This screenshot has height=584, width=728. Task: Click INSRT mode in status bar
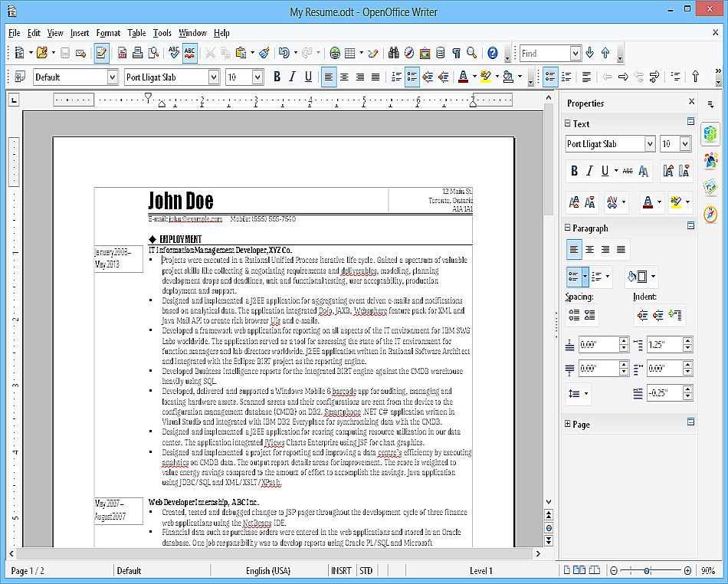coord(341,570)
